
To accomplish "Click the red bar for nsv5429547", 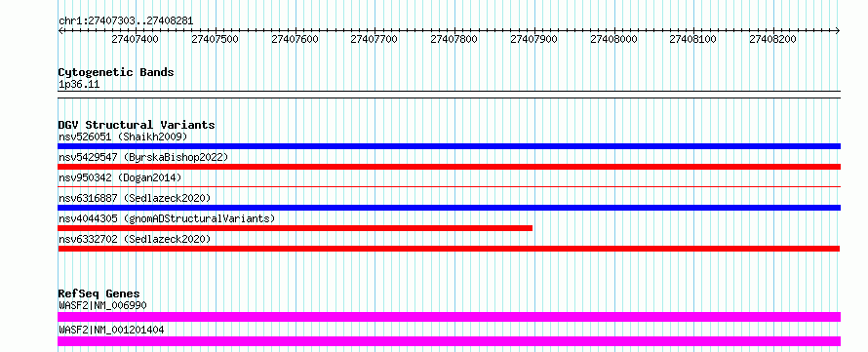I will [450, 167].
